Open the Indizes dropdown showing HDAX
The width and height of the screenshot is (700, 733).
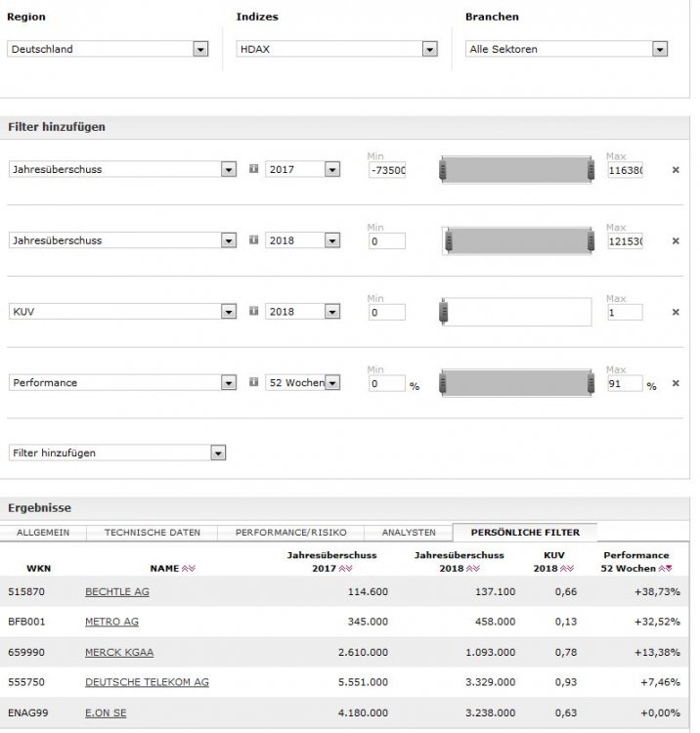336,49
